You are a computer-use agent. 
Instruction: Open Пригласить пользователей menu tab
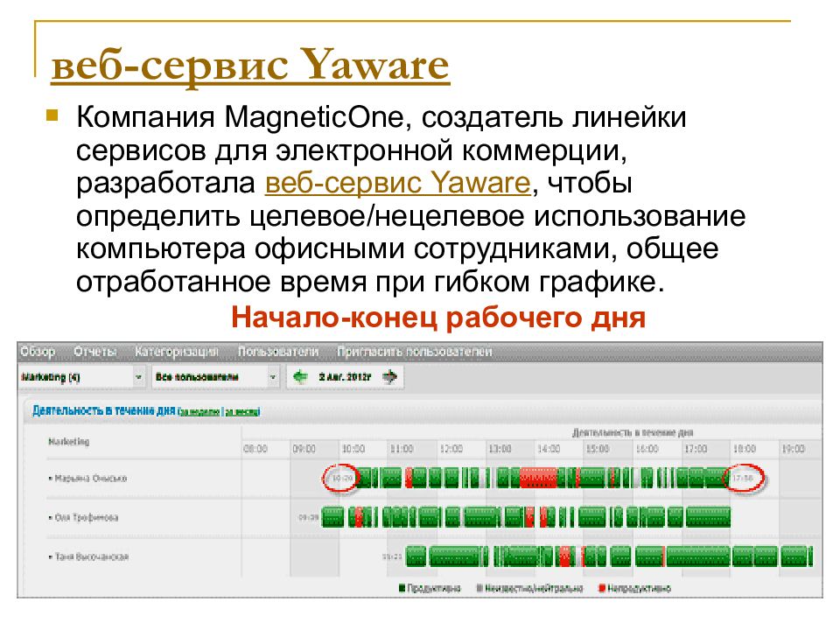coord(415,352)
